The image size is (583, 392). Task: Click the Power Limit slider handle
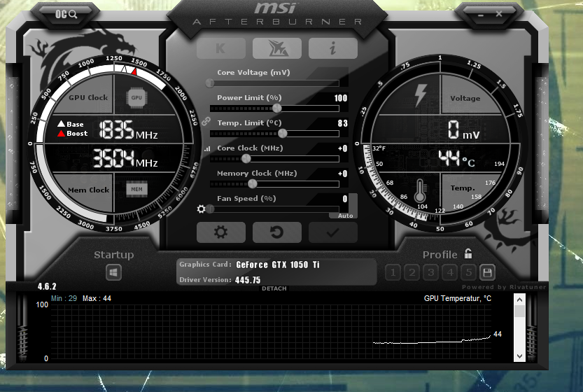(x=276, y=108)
